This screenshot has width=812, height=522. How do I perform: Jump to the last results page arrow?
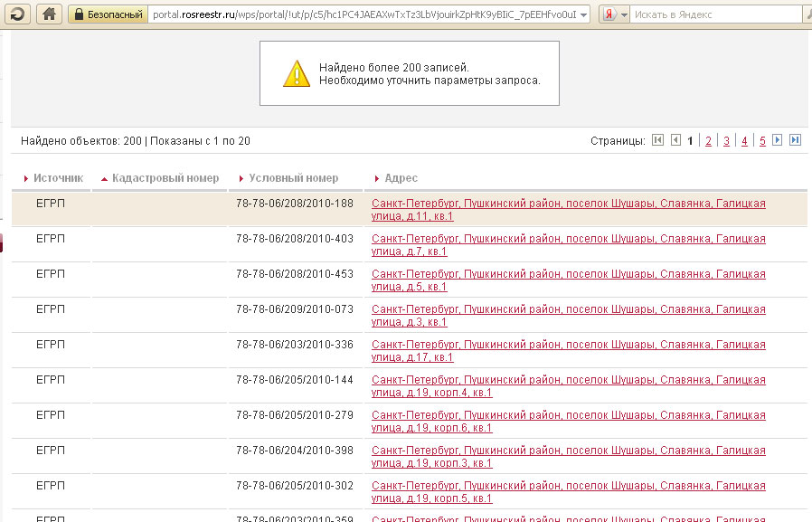point(796,140)
